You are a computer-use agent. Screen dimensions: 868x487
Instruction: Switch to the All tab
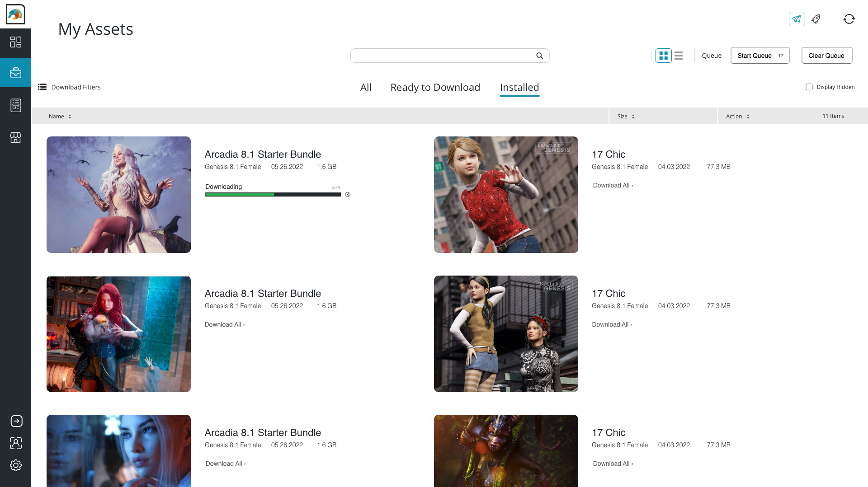tap(366, 87)
